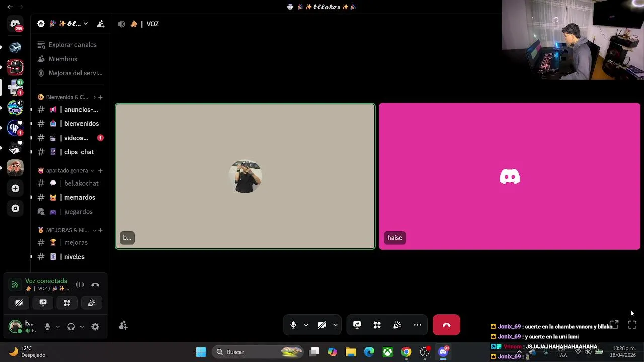Deafen with the headphones icon
The width and height of the screenshot is (644, 362).
[x=71, y=327]
